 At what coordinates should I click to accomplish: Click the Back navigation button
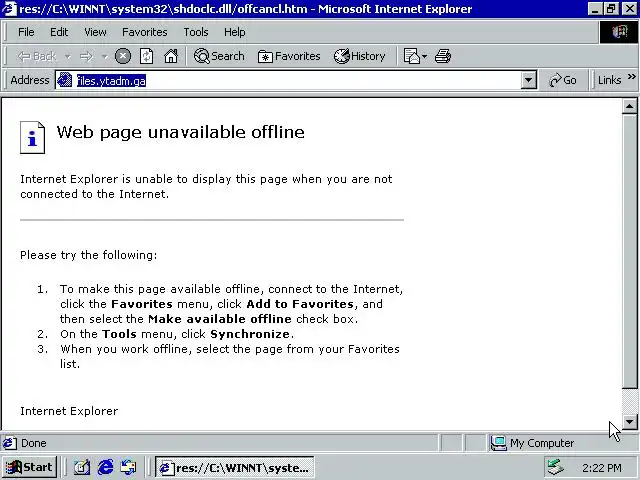tap(37, 56)
